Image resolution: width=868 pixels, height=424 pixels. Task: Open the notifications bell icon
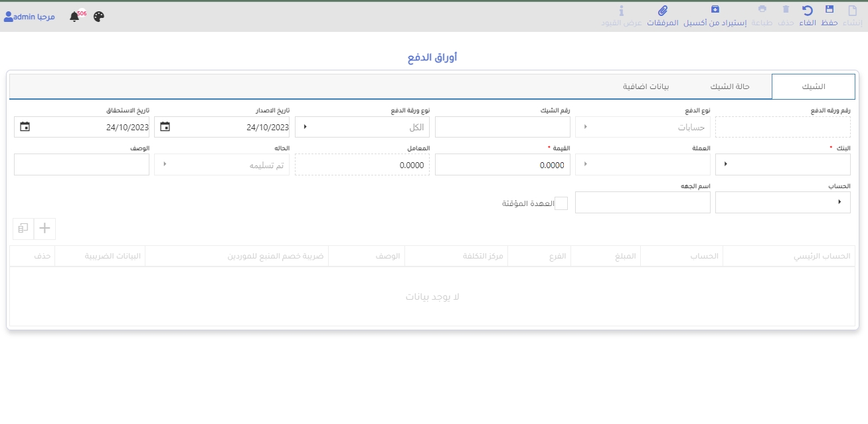74,17
